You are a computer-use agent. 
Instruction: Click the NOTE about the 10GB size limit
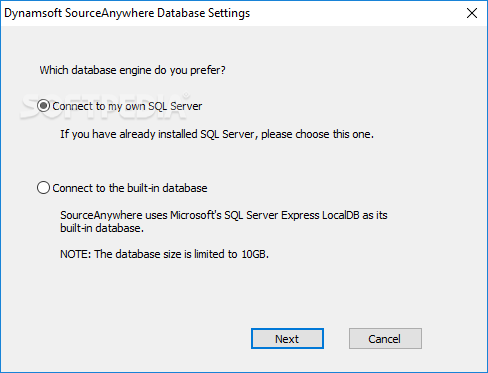[x=164, y=254]
